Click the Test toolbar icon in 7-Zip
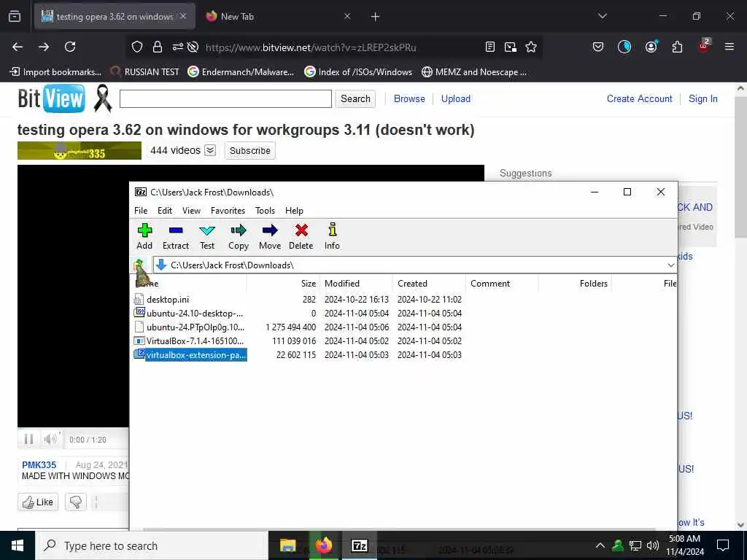 click(206, 231)
